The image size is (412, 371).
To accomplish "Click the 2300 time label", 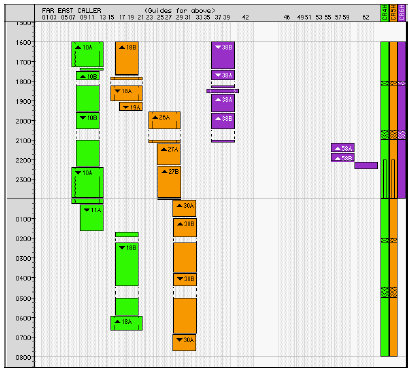I will point(23,180).
